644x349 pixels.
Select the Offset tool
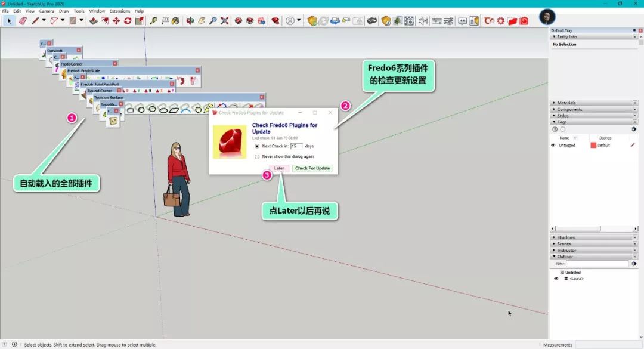coord(105,20)
